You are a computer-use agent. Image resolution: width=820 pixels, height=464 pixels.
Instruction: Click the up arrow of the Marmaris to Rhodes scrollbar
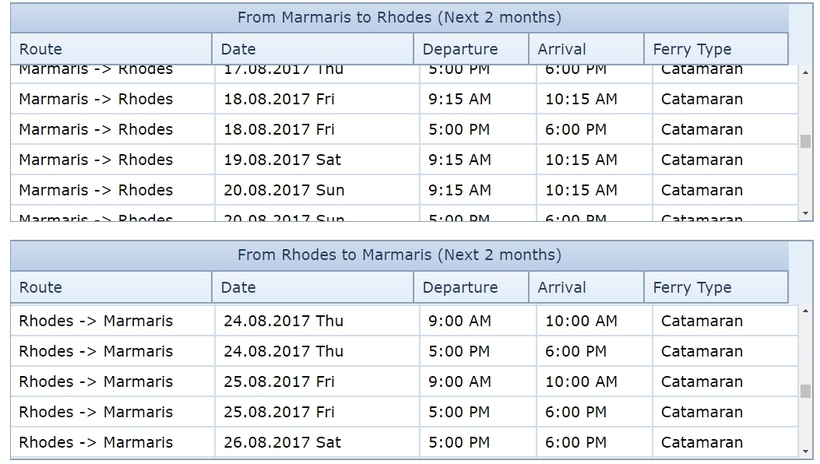pyautogui.click(x=805, y=72)
